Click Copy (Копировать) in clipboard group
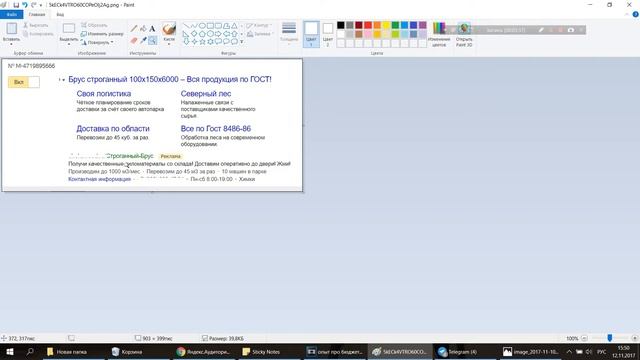 38,34
